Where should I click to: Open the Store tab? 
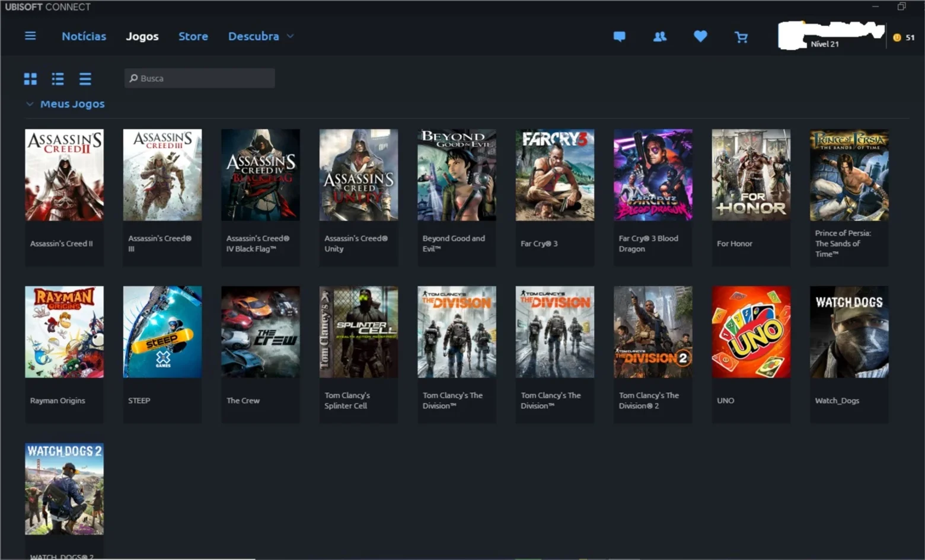pos(193,36)
